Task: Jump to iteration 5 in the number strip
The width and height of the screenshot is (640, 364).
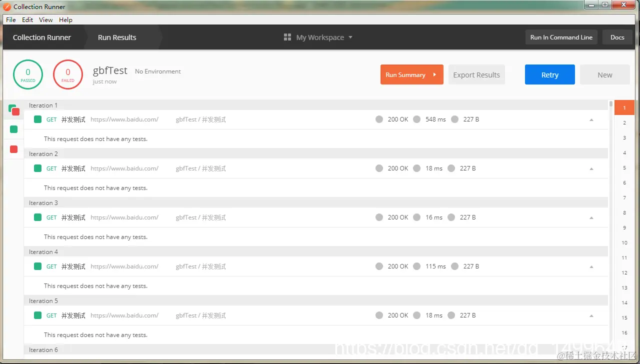Action: tap(624, 167)
